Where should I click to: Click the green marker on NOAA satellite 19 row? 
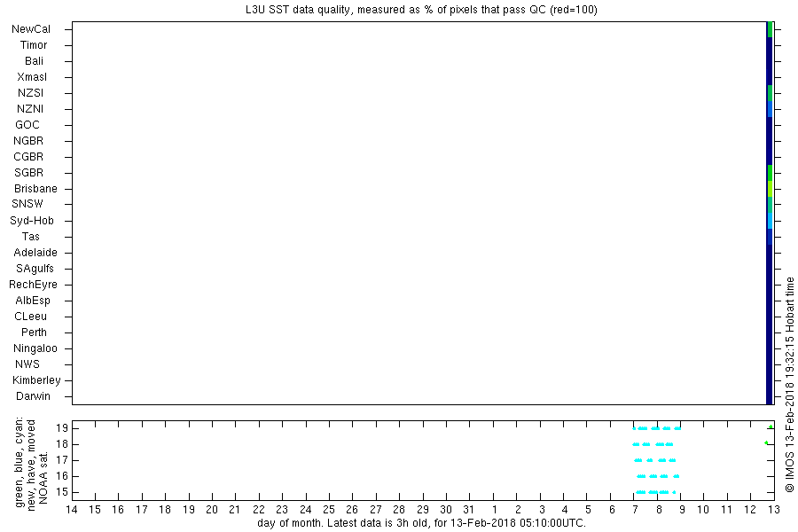coord(771,426)
